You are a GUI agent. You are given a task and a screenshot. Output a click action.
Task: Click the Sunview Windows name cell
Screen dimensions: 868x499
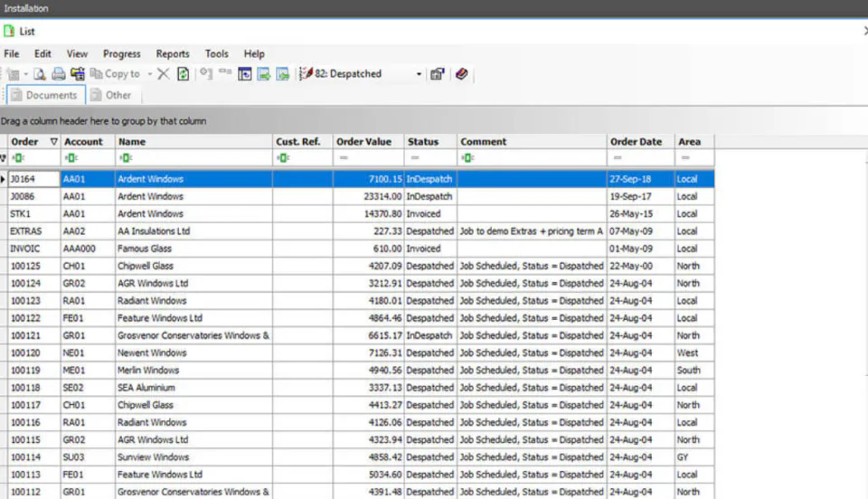(193, 457)
